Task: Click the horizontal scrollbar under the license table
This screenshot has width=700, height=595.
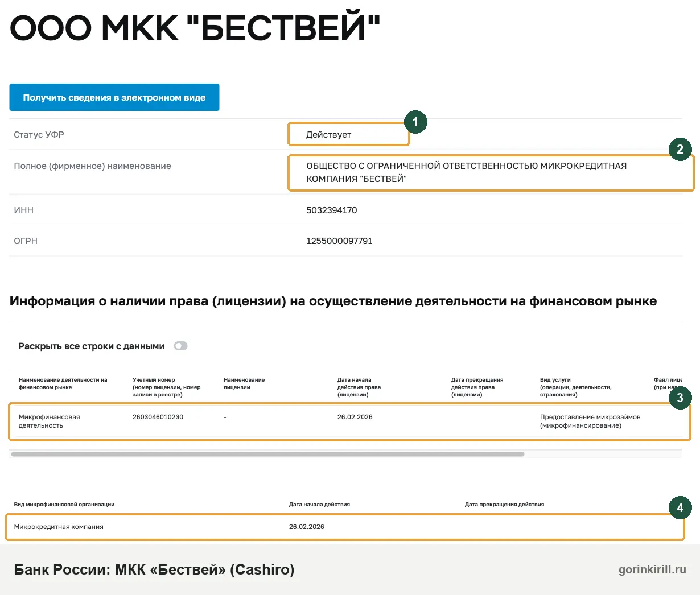Action: [x=267, y=454]
